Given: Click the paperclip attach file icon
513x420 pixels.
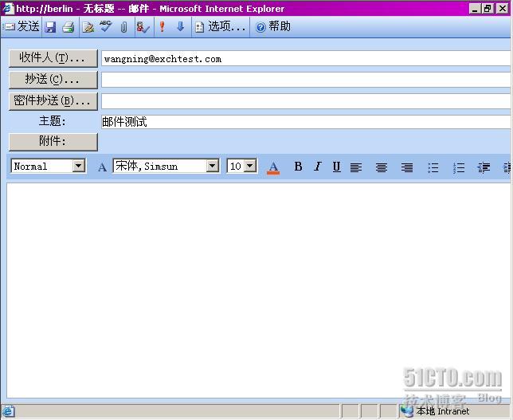Looking at the screenshot, I should point(123,27).
